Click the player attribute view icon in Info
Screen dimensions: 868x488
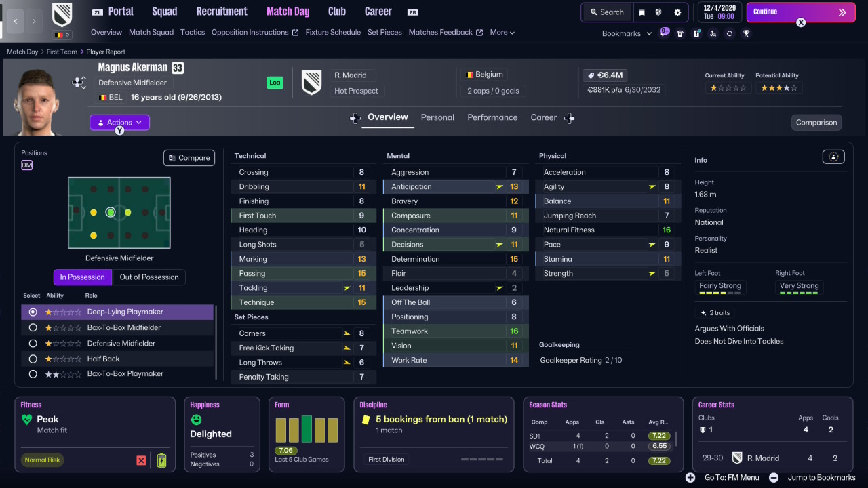pos(833,157)
